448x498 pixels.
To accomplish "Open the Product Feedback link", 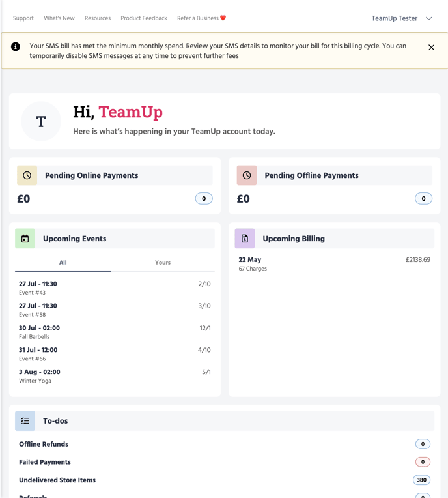I will [x=144, y=18].
